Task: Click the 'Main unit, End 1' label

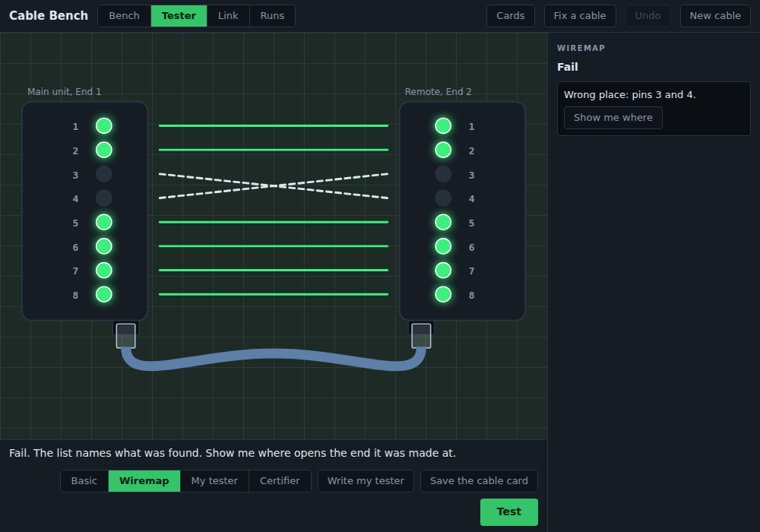Action: (x=64, y=91)
